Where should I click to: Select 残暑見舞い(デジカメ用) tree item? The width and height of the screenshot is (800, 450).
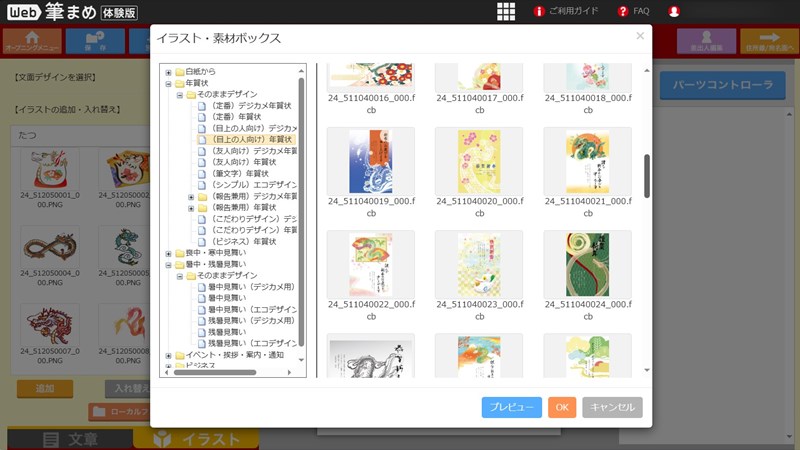click(246, 320)
